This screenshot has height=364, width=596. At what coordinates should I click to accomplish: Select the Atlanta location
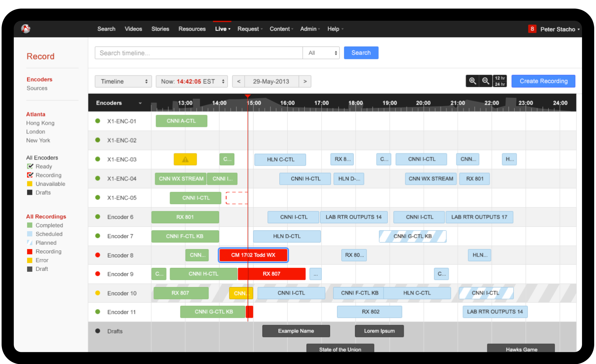(x=36, y=114)
